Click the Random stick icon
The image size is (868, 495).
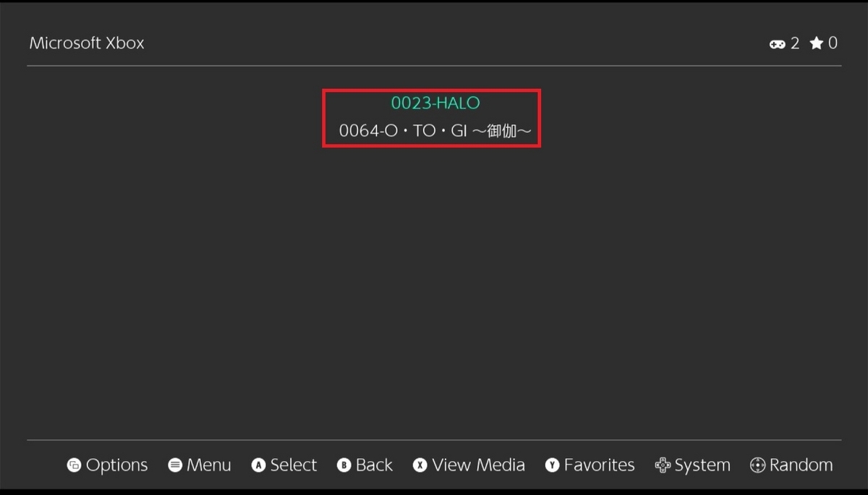coord(757,465)
